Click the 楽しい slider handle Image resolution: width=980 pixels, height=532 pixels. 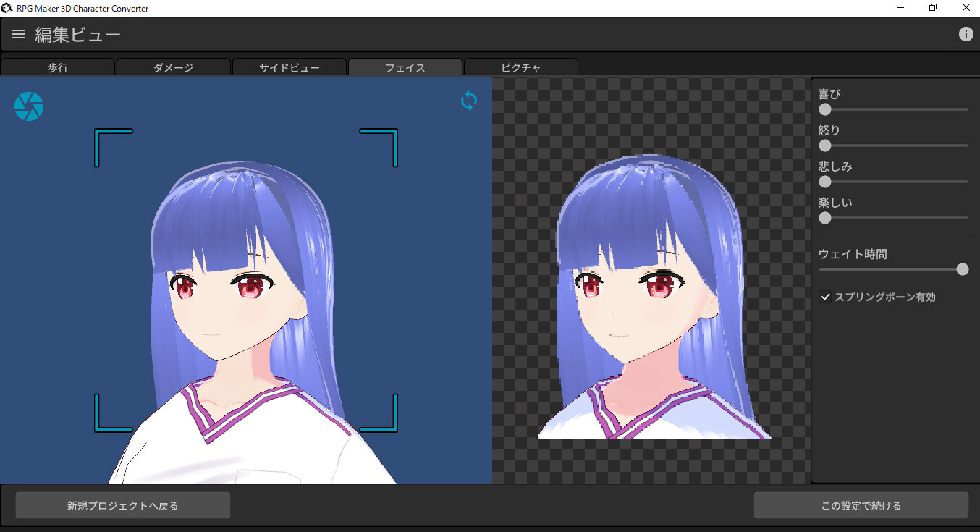(825, 218)
